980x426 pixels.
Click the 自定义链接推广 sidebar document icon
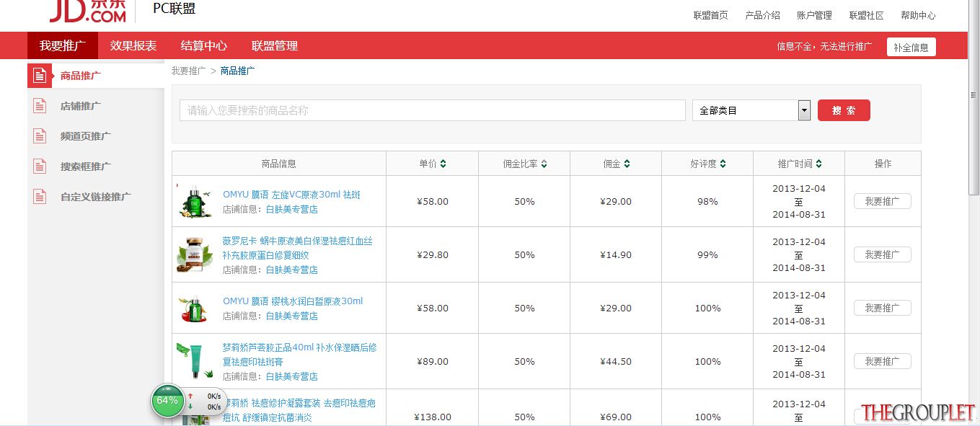click(x=40, y=197)
